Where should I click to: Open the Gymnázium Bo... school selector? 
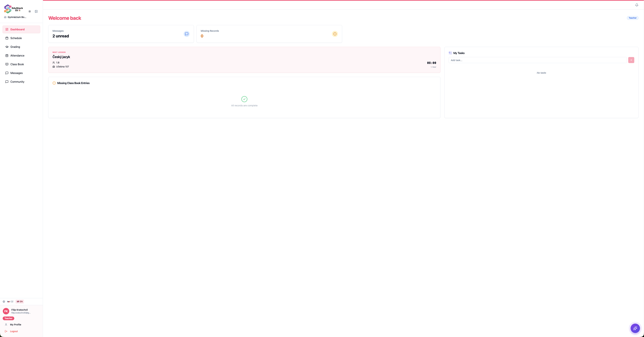click(x=15, y=17)
